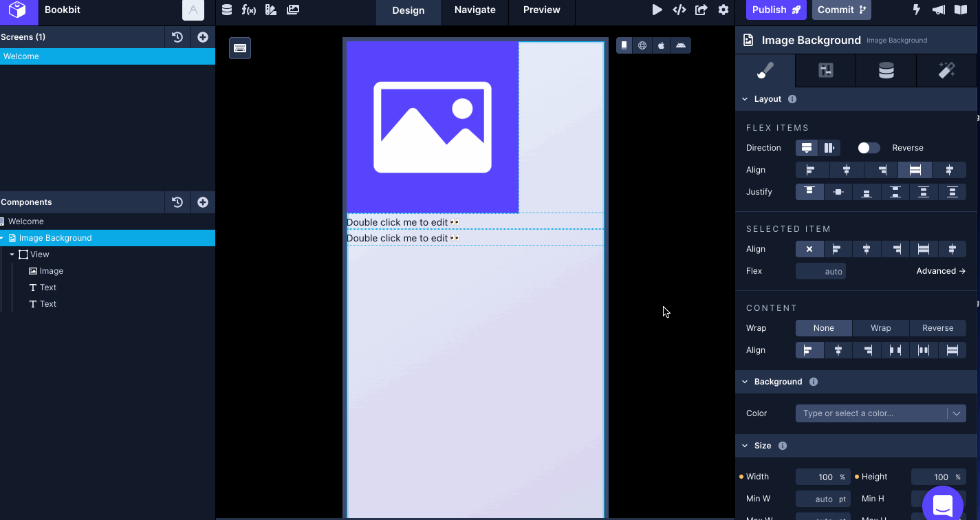Switch to the Preview tab
The width and height of the screenshot is (980, 520).
coord(541,10)
